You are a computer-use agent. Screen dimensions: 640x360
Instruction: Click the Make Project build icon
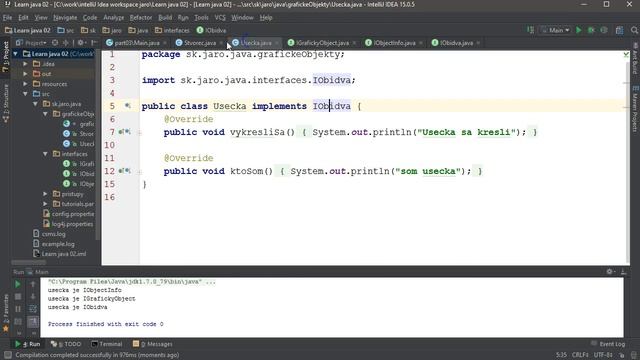pos(530,30)
